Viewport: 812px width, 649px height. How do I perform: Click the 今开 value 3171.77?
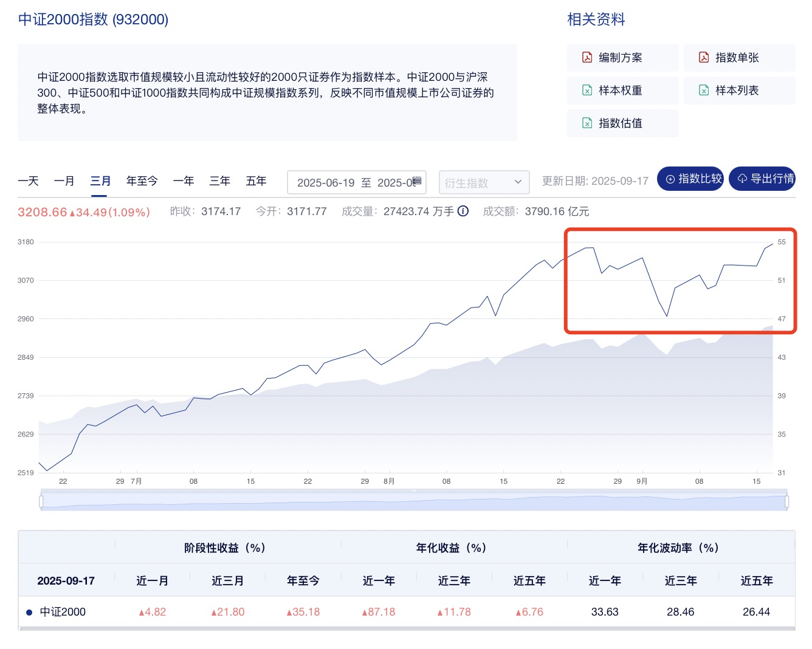tap(307, 211)
